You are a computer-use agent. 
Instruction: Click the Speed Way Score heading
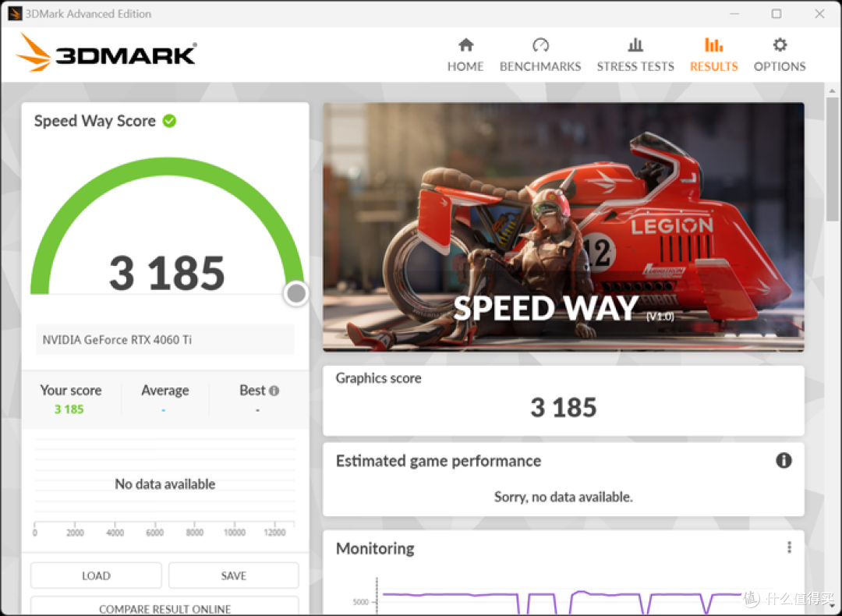[x=95, y=121]
